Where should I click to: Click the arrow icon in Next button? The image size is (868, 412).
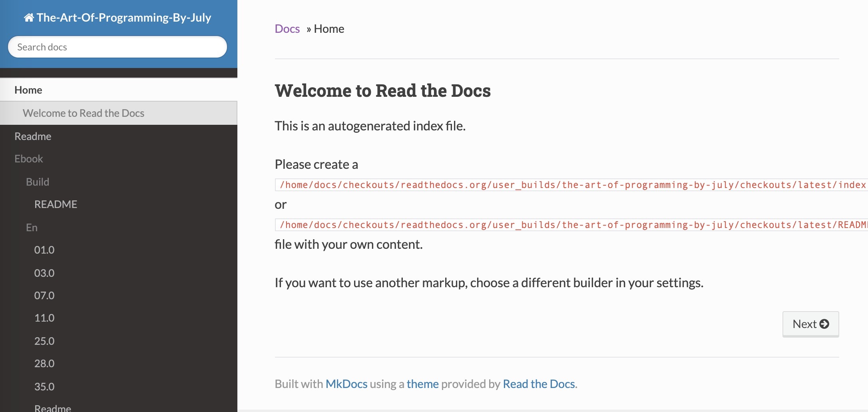click(824, 324)
